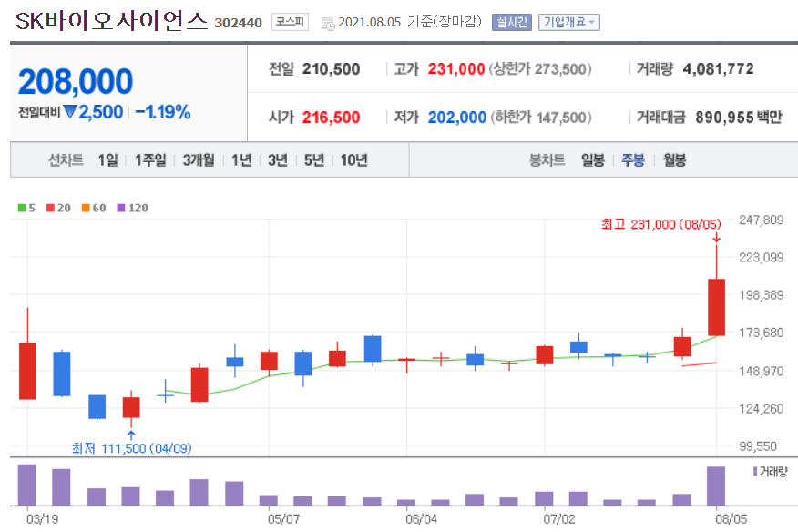Click the red 20 moving average legend swatch

50,208
